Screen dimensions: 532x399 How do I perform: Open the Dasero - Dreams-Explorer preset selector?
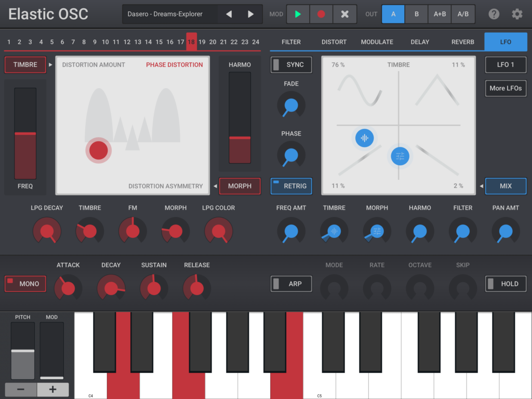170,14
